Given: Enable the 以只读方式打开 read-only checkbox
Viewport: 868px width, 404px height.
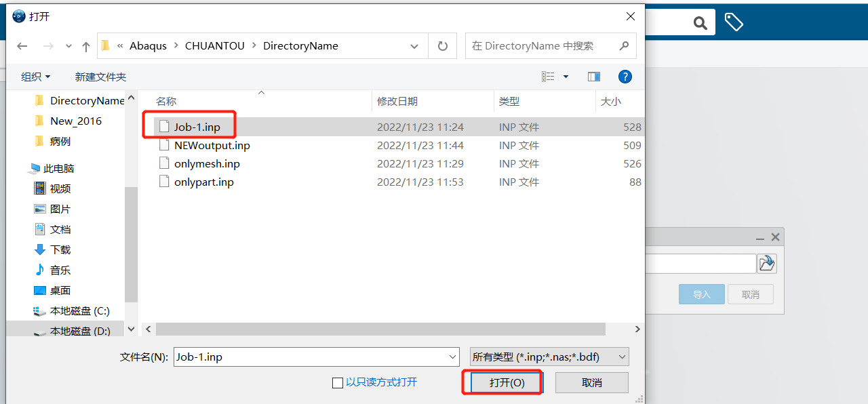Looking at the screenshot, I should pos(338,382).
